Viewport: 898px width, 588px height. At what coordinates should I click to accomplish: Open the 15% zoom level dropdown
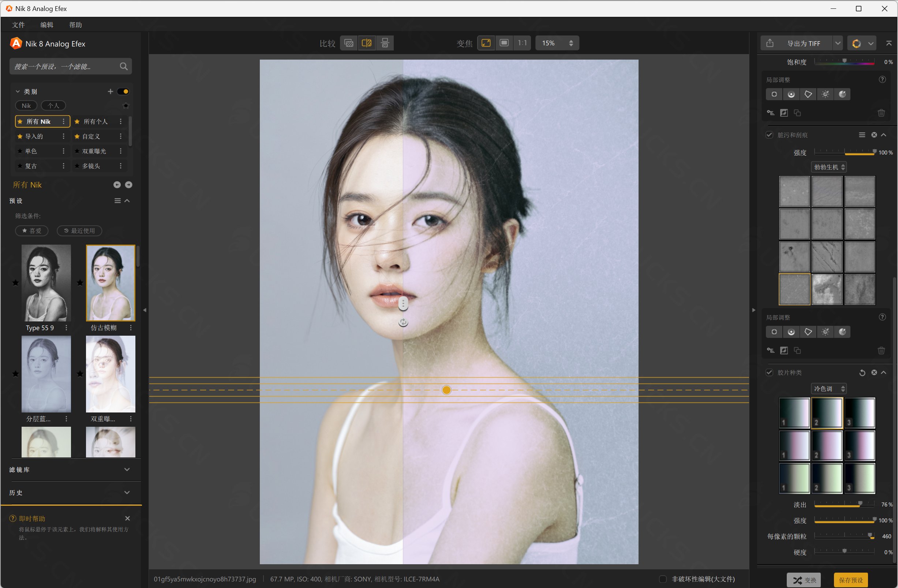coord(557,43)
